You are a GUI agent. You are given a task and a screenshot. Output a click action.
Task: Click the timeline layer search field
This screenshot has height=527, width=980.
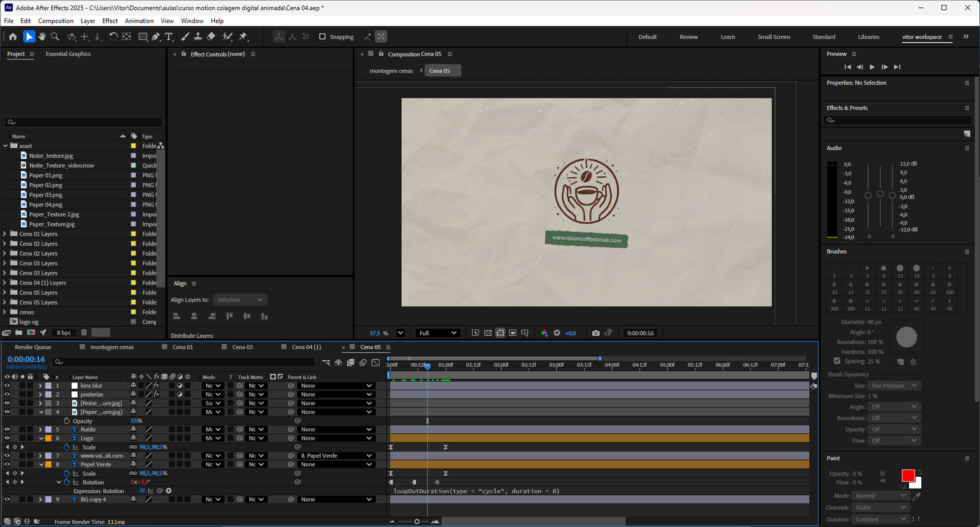click(184, 362)
